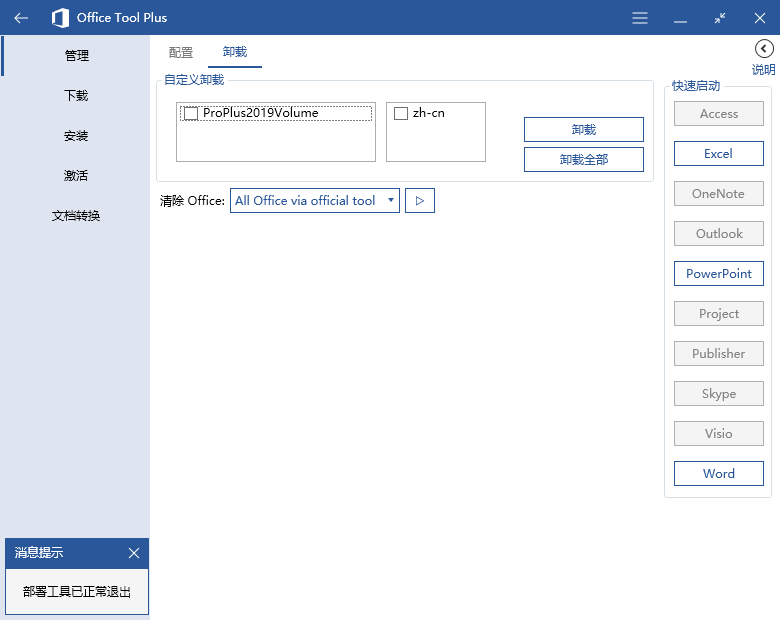Image resolution: width=780 pixels, height=620 pixels.
Task: Collapse the help panel using 说明 arrow
Action: tap(764, 49)
